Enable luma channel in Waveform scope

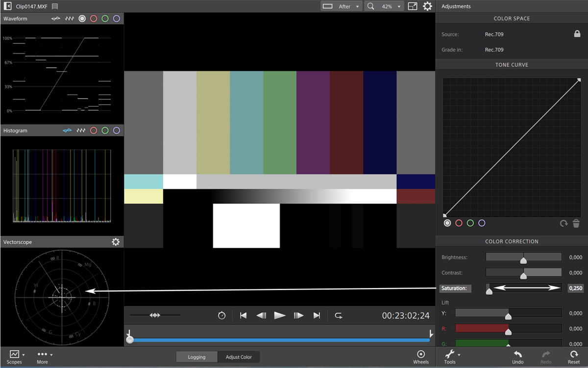click(x=82, y=19)
